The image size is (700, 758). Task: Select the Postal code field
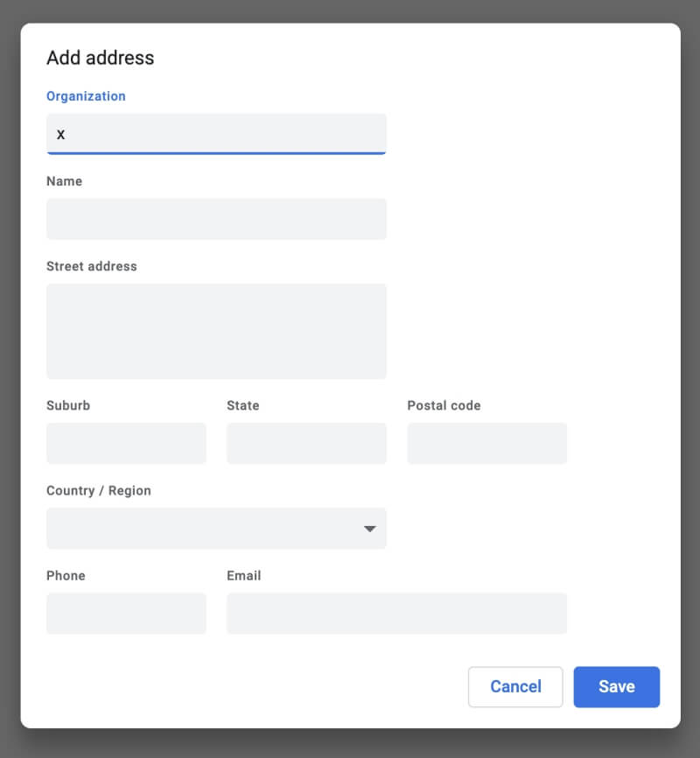486,443
